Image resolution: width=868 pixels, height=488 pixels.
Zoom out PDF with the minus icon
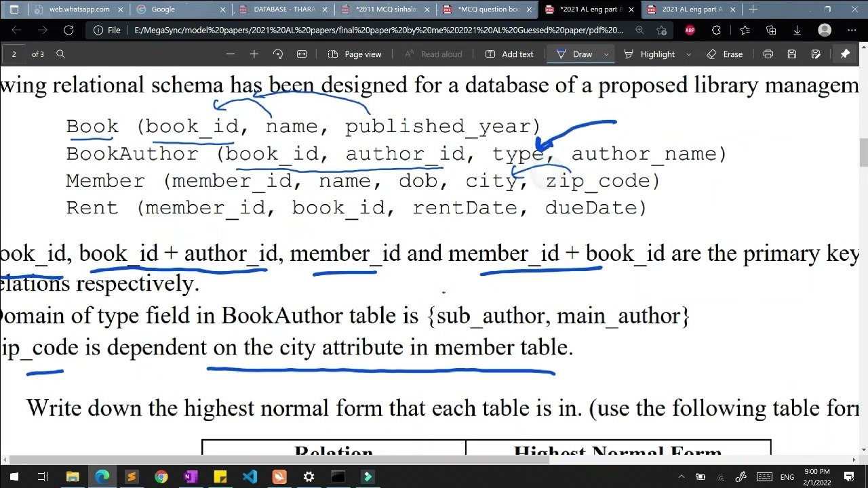(231, 54)
